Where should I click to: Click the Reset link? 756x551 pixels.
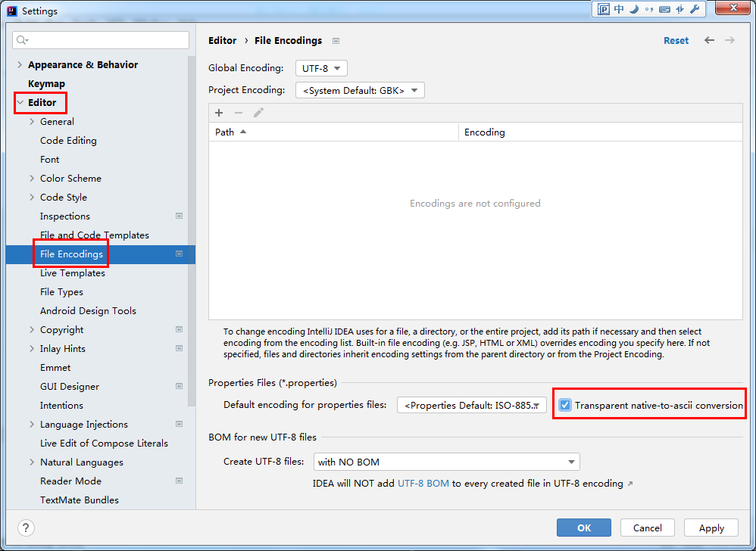point(676,40)
